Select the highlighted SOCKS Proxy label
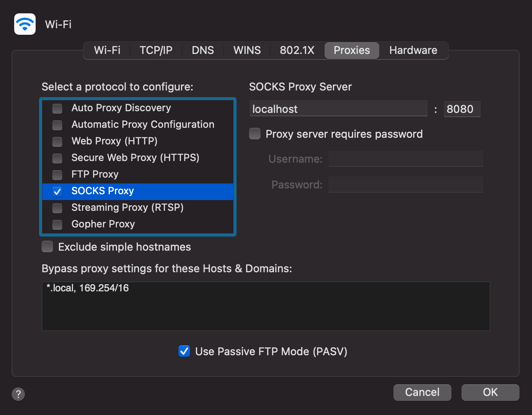 tap(102, 191)
